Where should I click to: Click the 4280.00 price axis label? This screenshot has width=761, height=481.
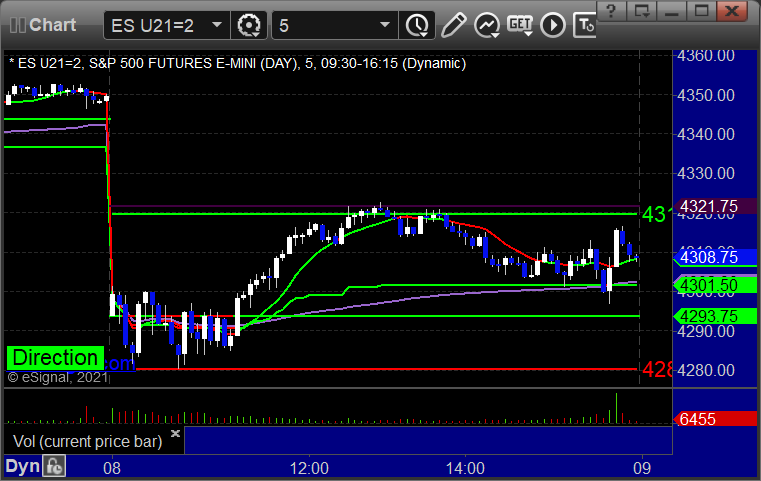[706, 370]
